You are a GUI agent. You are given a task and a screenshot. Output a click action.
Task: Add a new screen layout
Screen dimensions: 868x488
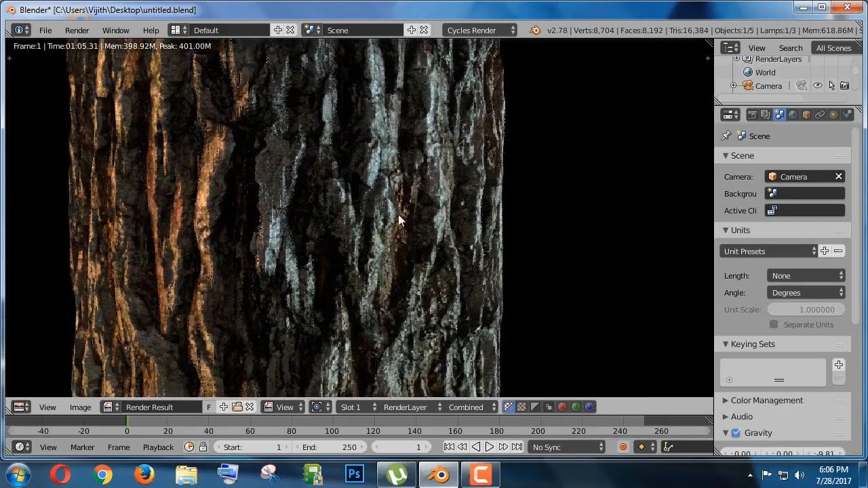(x=278, y=30)
